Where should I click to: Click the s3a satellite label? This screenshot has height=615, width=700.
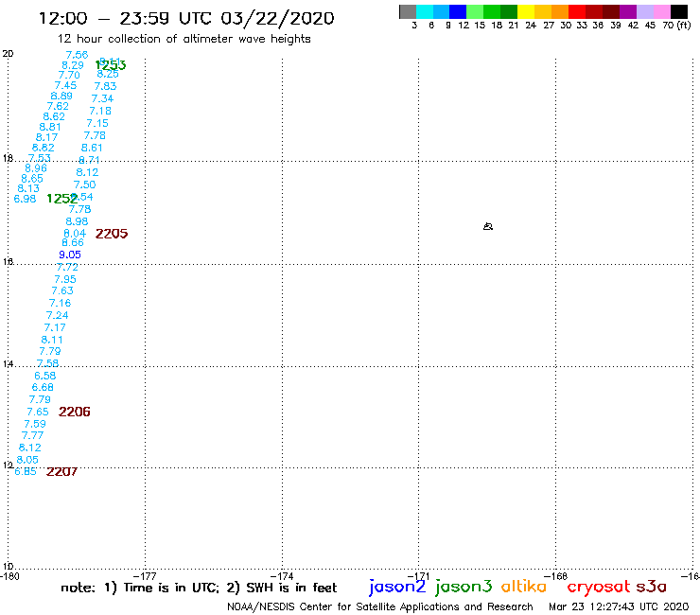point(651,587)
